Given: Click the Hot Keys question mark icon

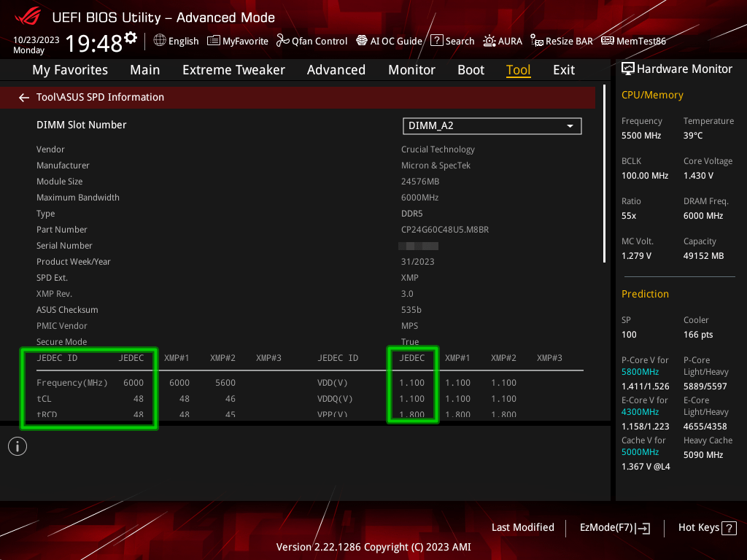Looking at the screenshot, I should pos(729,528).
